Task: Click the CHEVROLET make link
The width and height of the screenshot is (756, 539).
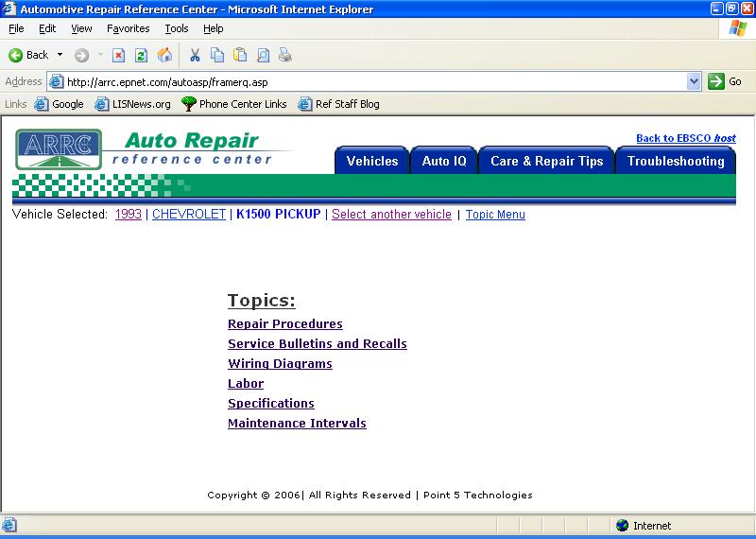Action: (x=189, y=215)
